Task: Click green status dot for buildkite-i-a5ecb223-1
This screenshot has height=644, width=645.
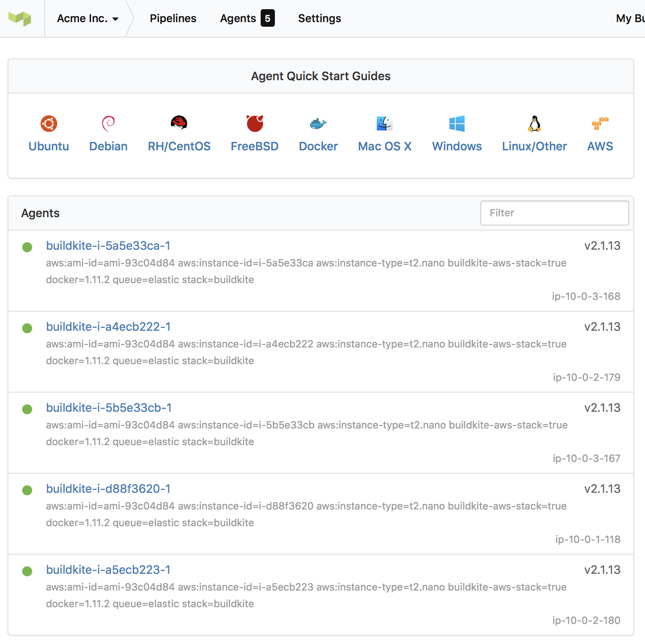Action: 27,571
